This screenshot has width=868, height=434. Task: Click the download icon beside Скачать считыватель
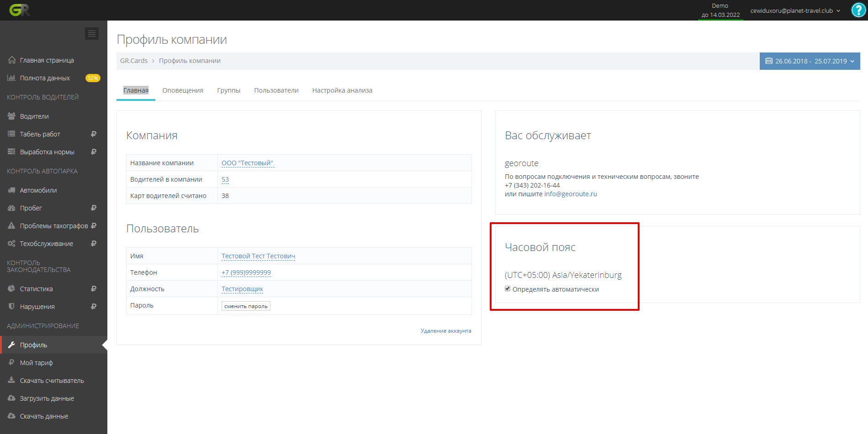11,380
